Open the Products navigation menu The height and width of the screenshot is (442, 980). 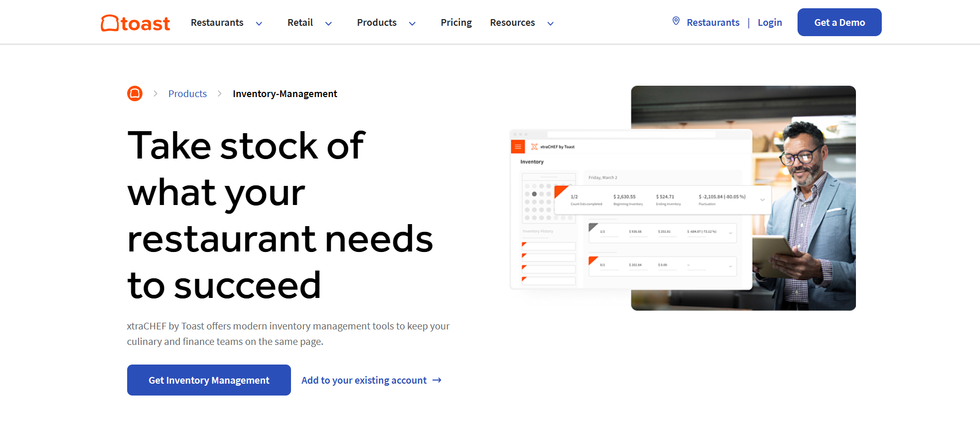pos(377,23)
